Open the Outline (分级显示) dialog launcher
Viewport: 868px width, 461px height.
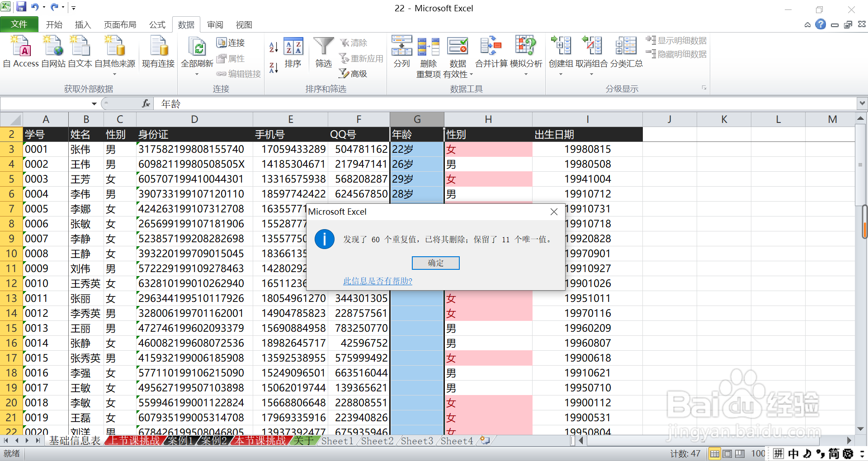(704, 88)
